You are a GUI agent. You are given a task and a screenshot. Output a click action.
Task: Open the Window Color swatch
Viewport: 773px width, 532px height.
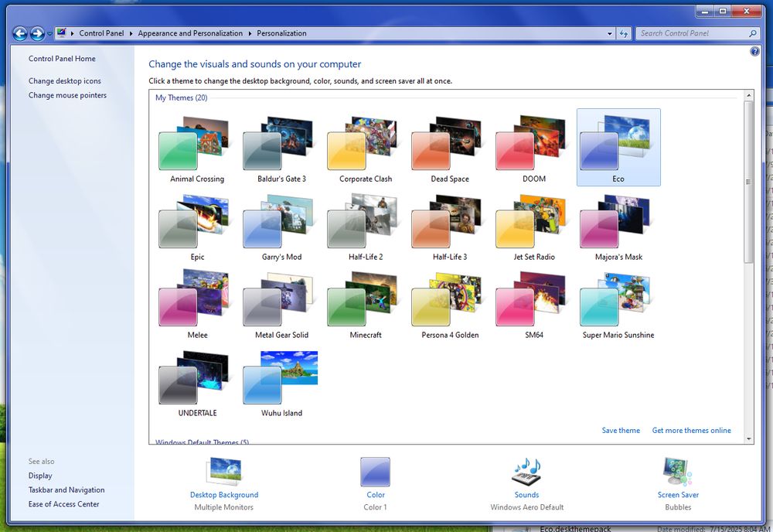375,472
